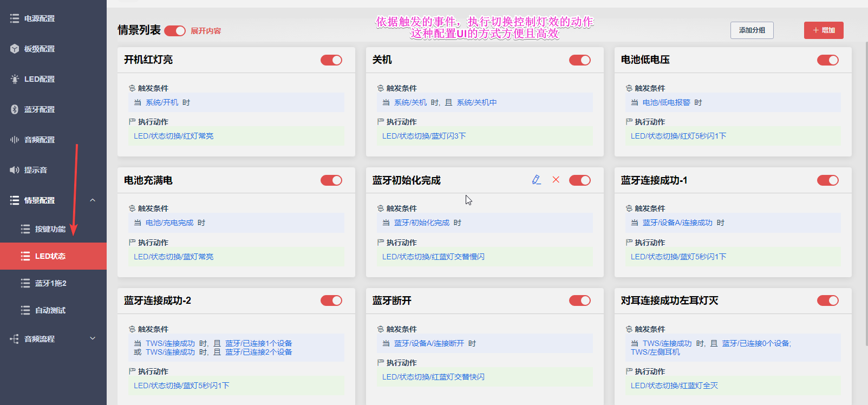Click the 蓝牙配置 Bluetooth icon
Viewport: 868px width, 405px height.
click(x=15, y=109)
